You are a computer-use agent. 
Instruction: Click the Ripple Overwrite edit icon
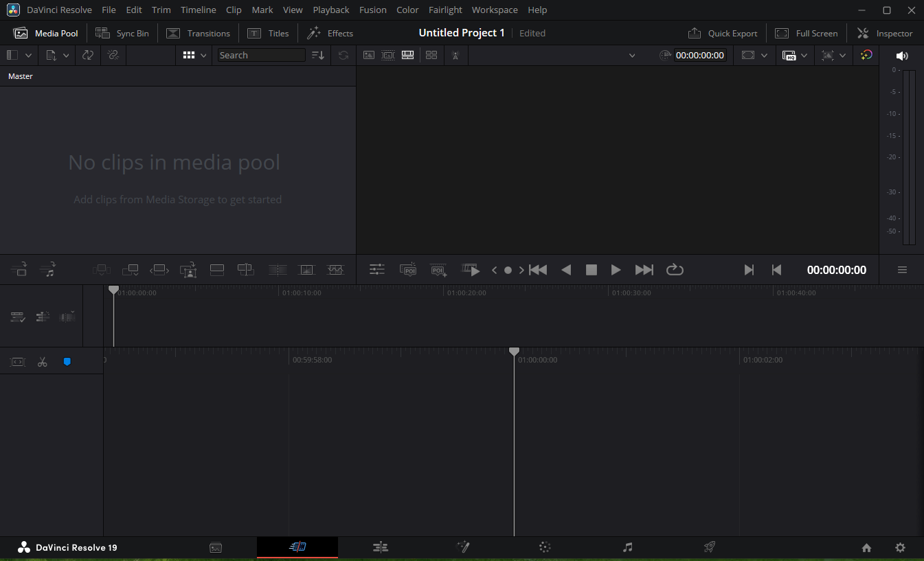point(159,270)
